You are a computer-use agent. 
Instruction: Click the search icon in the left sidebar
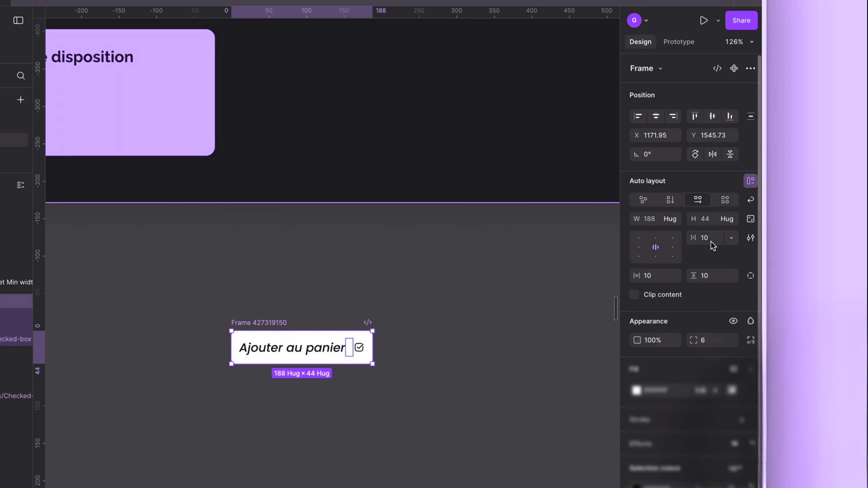pyautogui.click(x=21, y=76)
